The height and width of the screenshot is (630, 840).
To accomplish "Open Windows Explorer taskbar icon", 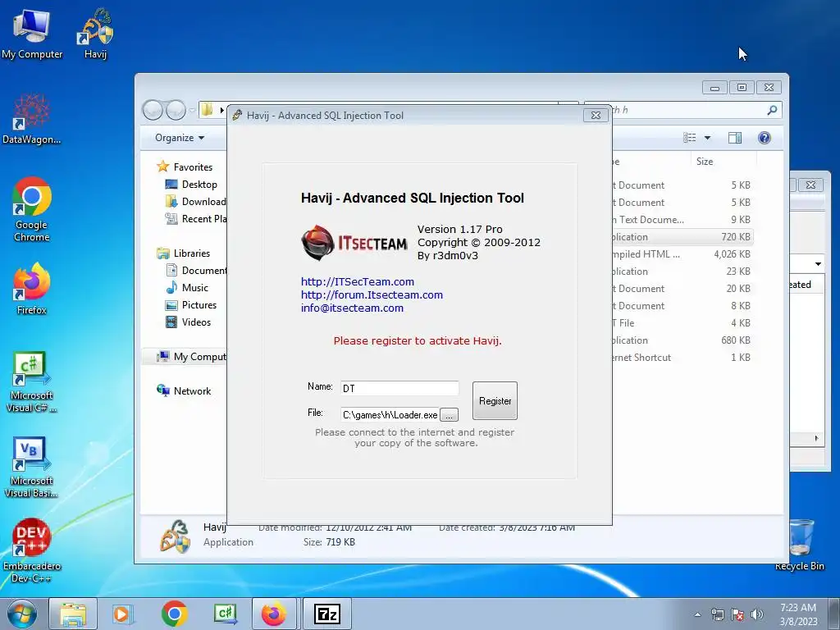I will [x=73, y=614].
